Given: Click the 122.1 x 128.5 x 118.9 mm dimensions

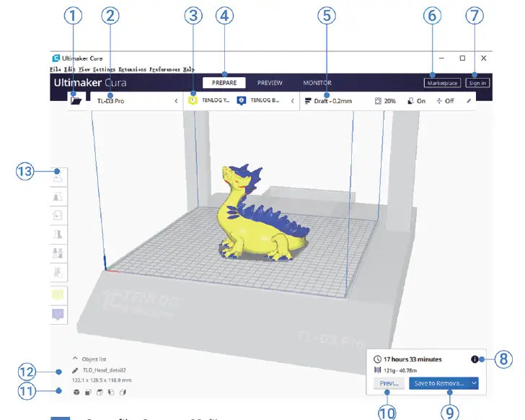Looking at the screenshot, I should click(x=102, y=380).
